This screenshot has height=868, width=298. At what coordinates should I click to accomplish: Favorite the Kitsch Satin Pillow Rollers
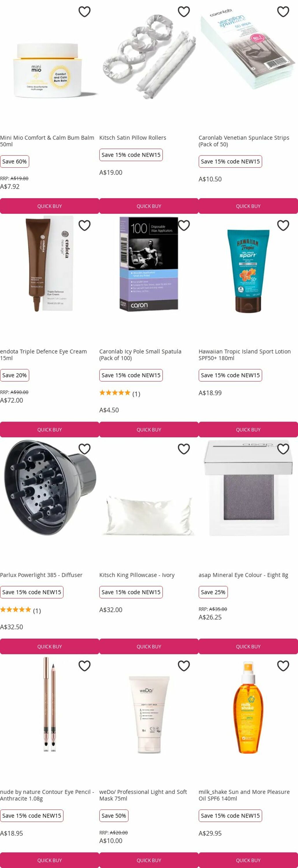point(184,12)
